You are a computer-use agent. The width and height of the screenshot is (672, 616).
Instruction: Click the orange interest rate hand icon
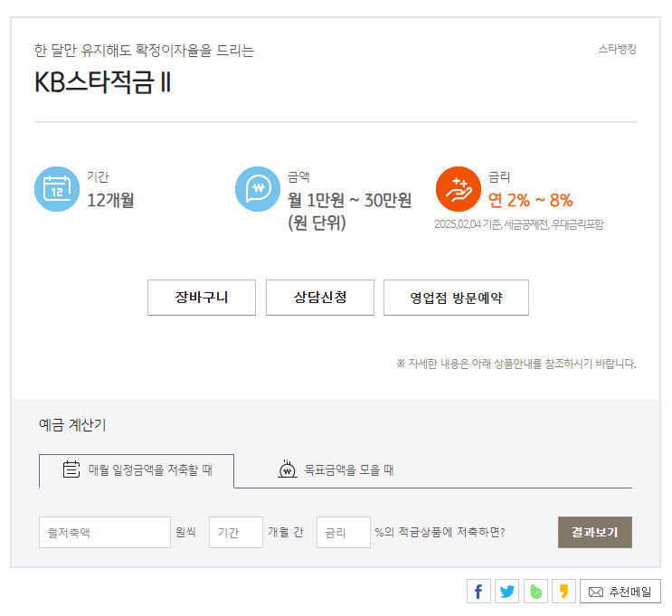coord(459,189)
